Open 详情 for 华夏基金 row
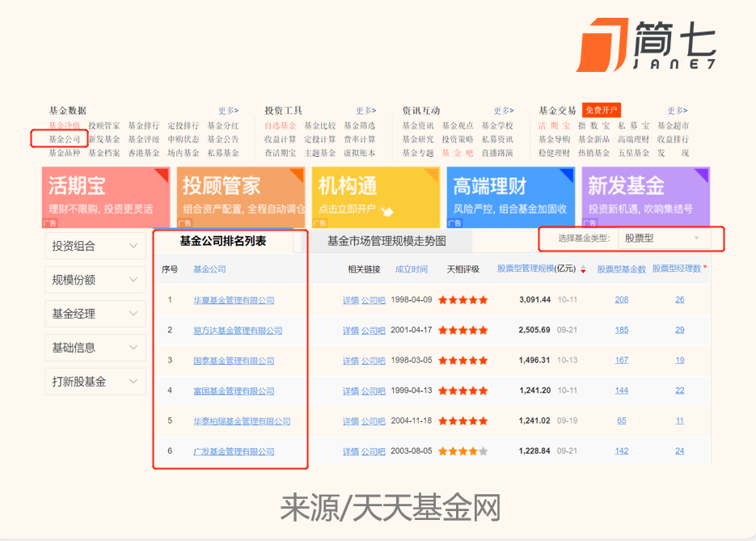The width and height of the screenshot is (756, 541). pyautogui.click(x=351, y=300)
